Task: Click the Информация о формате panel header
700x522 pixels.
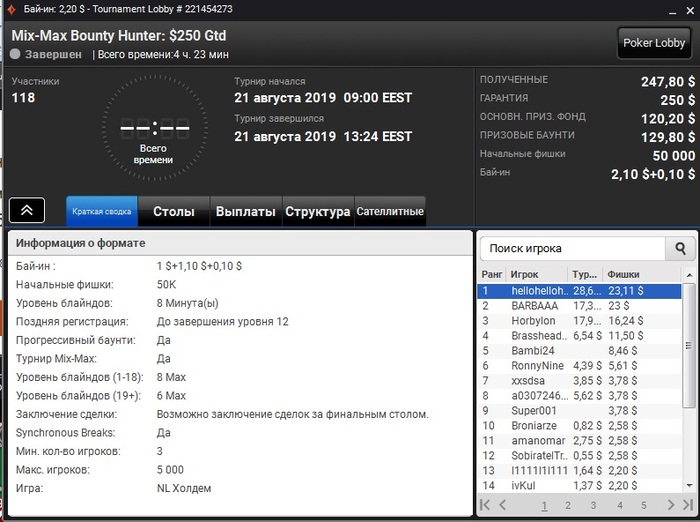Action: (x=240, y=243)
